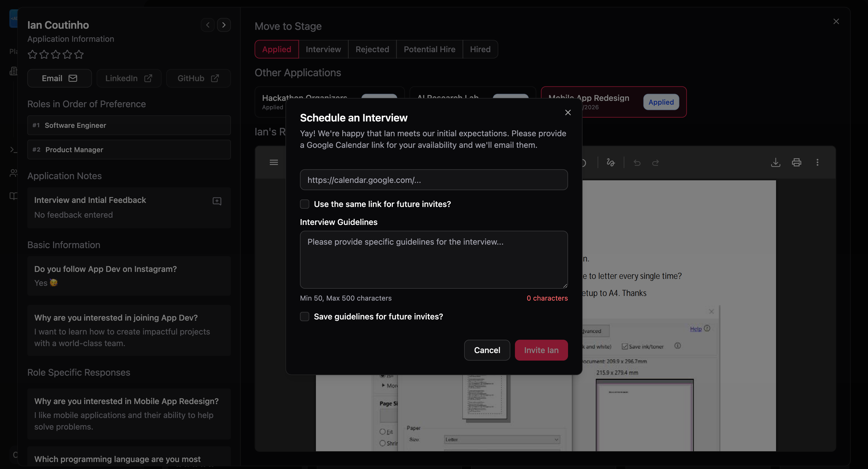Click the draw annotation tool icon
This screenshot has width=868, height=469.
611,163
